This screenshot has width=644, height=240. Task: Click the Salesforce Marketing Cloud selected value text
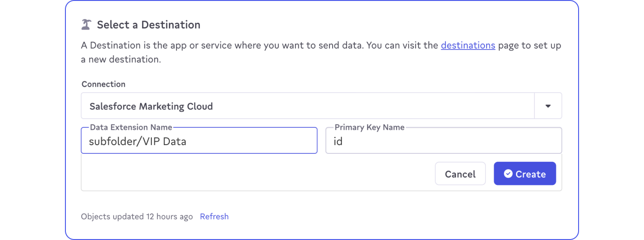coord(151,106)
